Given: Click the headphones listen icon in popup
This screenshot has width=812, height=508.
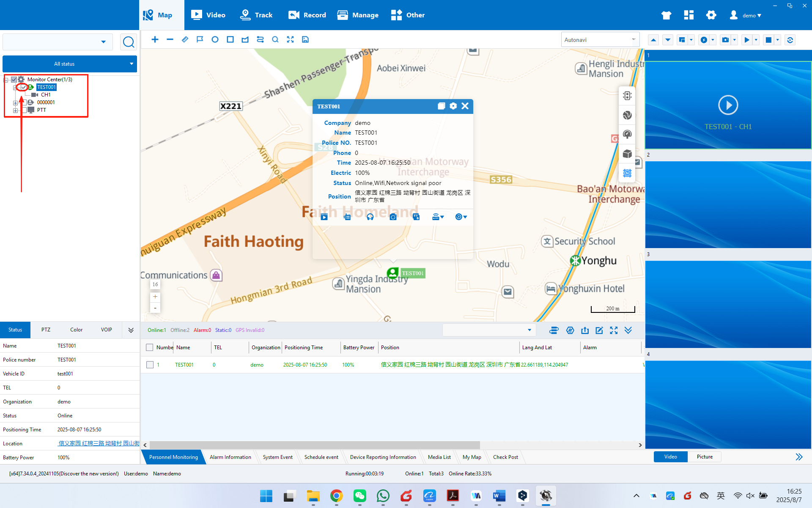Looking at the screenshot, I should coord(370,217).
